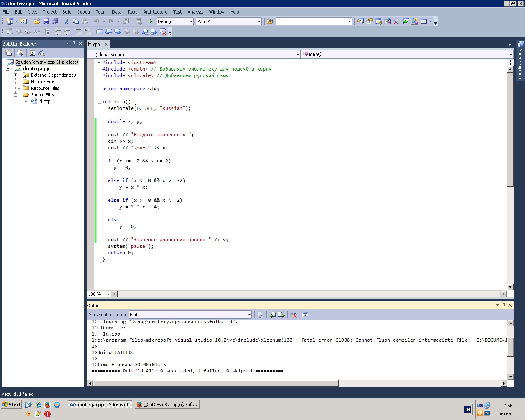
Task: Toggle auto-hide pin on Output panel
Action: tap(504, 305)
